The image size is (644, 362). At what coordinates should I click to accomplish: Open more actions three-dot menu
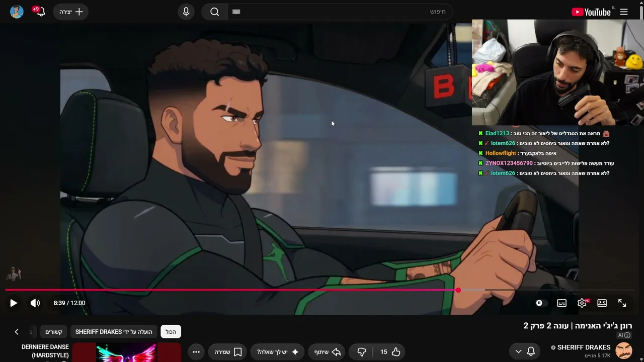point(196,352)
